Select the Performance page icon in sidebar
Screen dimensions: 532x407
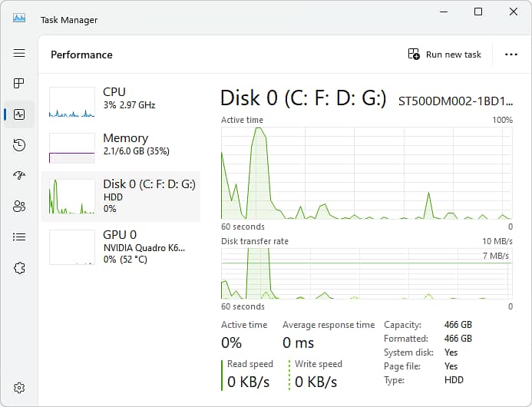pyautogui.click(x=19, y=114)
